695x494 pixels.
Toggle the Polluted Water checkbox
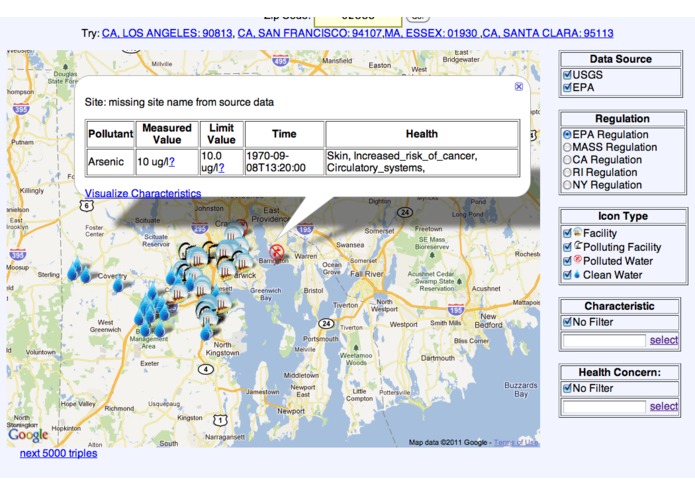tap(567, 261)
